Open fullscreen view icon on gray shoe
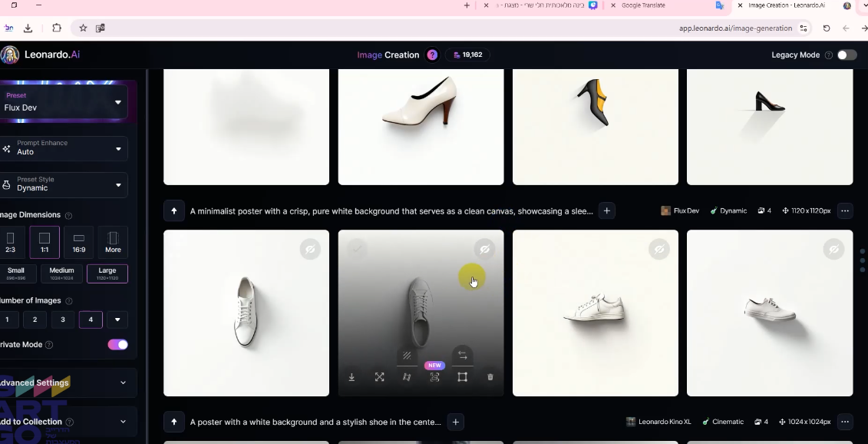This screenshot has height=444, width=868. coord(379,377)
